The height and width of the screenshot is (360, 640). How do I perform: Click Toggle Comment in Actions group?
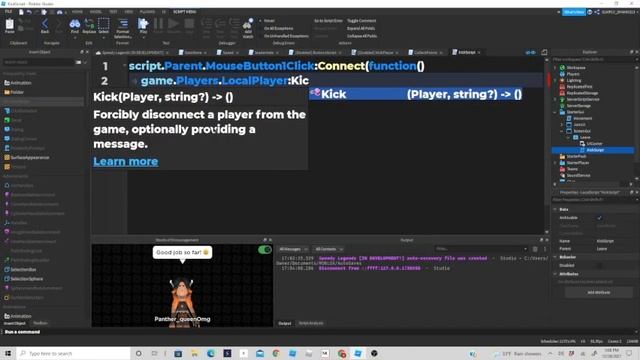[361, 21]
